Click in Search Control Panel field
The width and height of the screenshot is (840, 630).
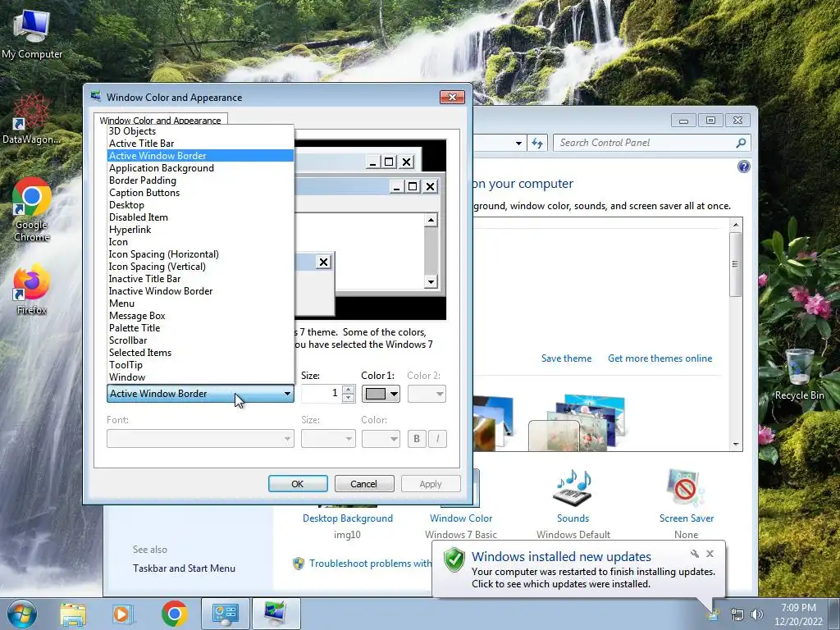coord(643,143)
